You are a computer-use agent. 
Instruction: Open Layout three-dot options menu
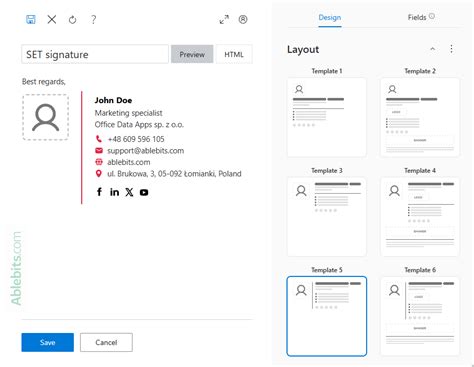(x=451, y=49)
